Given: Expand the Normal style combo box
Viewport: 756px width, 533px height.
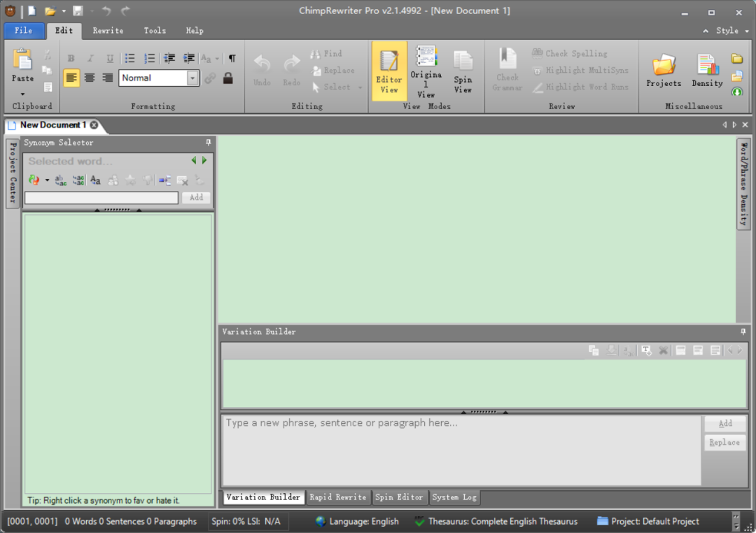Looking at the screenshot, I should [x=192, y=78].
